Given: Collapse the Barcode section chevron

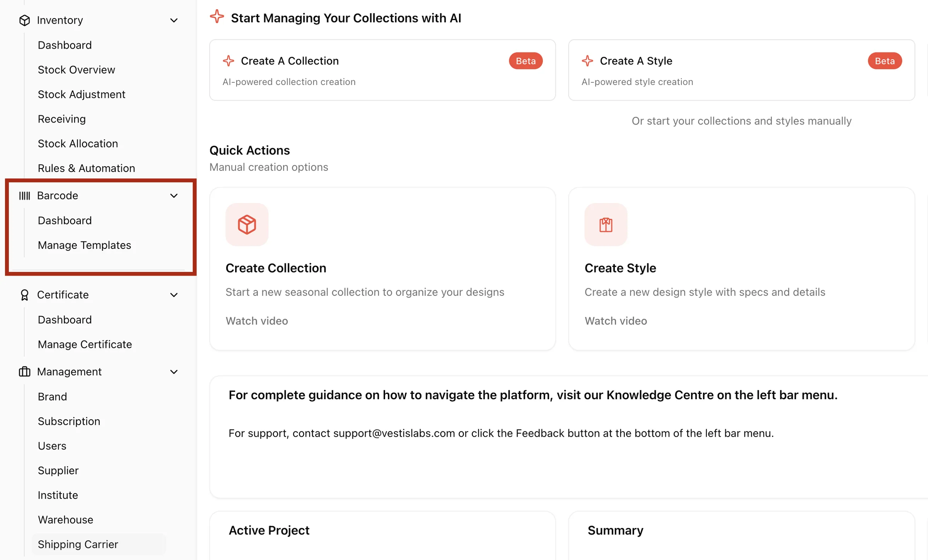Looking at the screenshot, I should click(x=174, y=196).
